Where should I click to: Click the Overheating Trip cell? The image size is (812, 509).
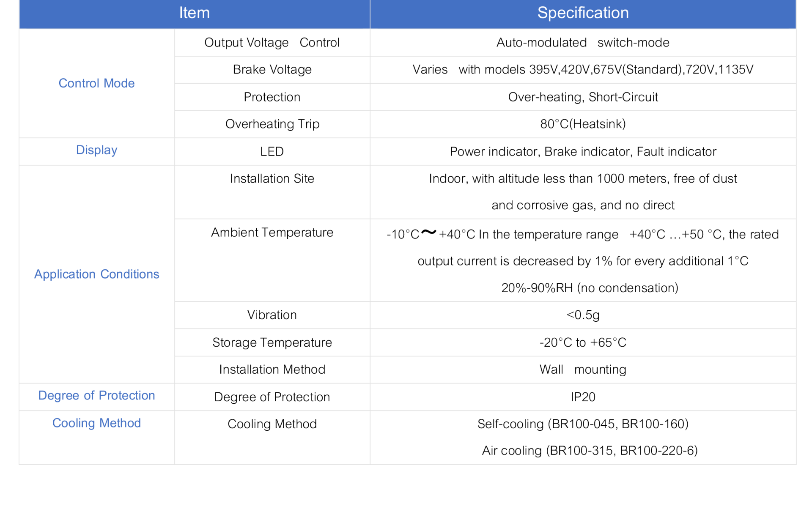coord(272,124)
